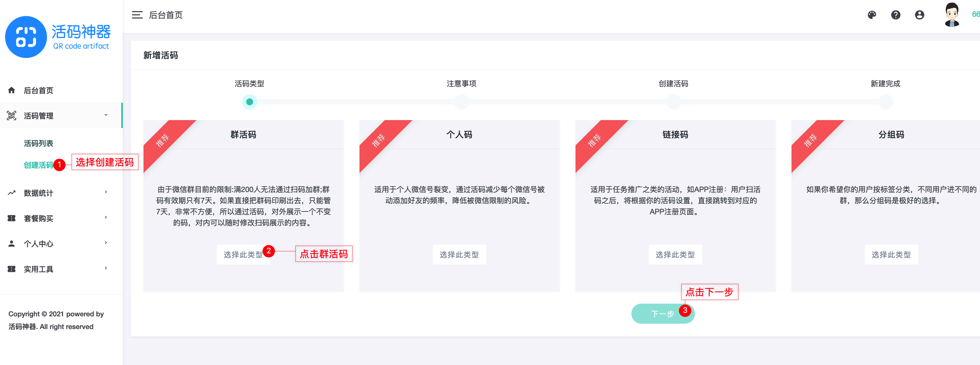Image resolution: width=980 pixels, height=365 pixels.
Task: Choose 选择此类型 under 链接码
Action: 675,254
